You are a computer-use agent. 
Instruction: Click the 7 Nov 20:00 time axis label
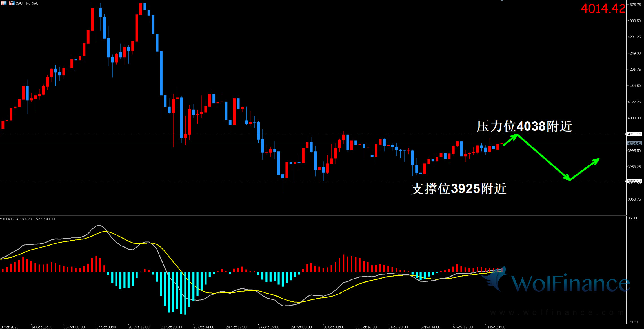pos(495,327)
